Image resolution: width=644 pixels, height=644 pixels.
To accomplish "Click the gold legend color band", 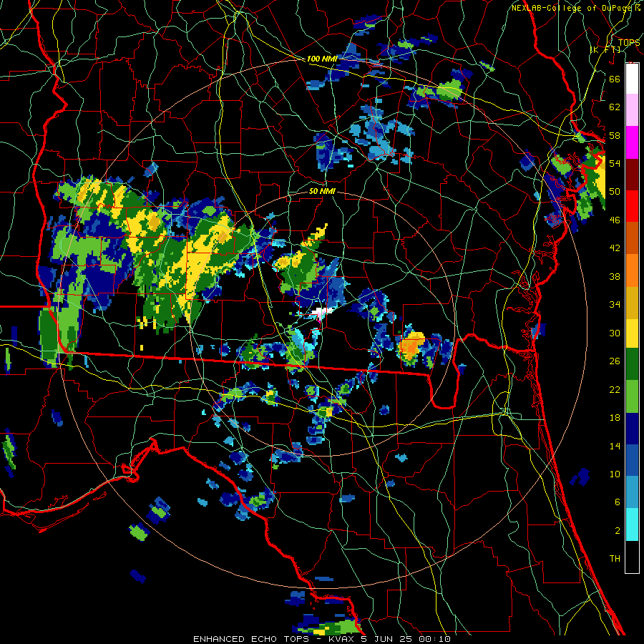I will (632, 303).
